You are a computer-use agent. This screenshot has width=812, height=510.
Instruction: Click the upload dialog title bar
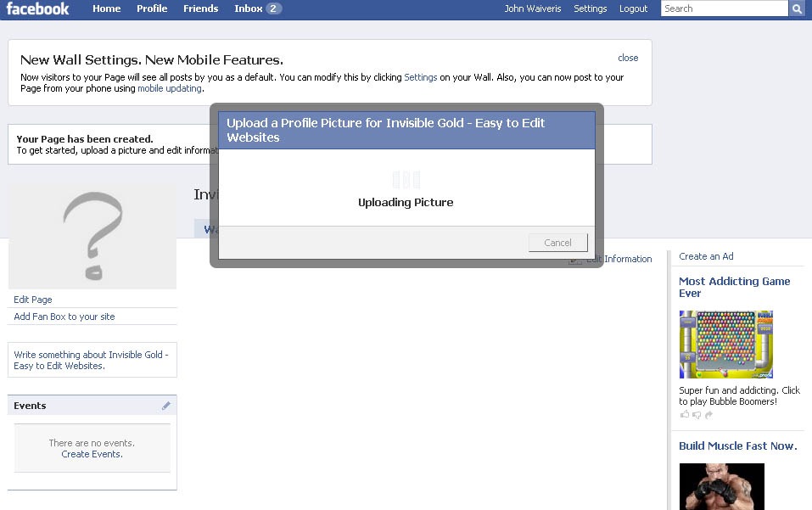[406, 130]
